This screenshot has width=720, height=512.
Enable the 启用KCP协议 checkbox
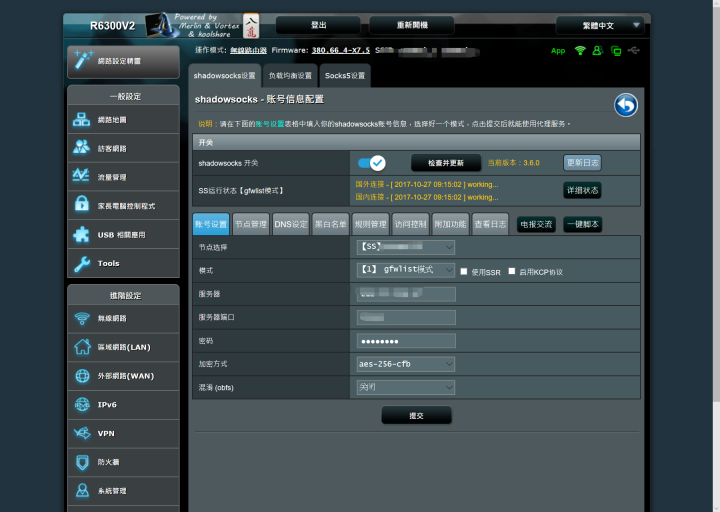tap(512, 271)
